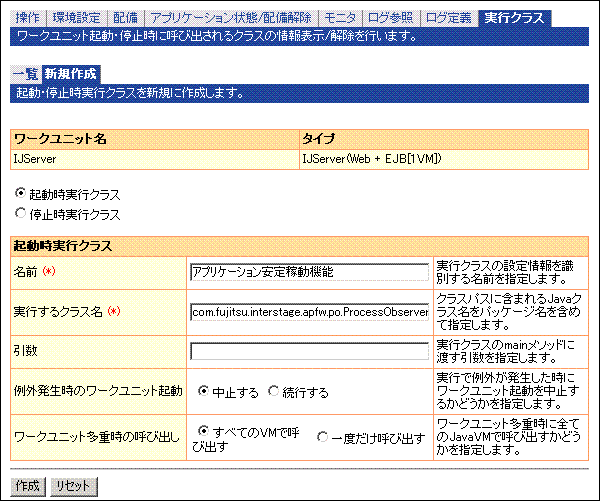Switch to the ログ参照 tab
600x501 pixels.
pos(390,18)
